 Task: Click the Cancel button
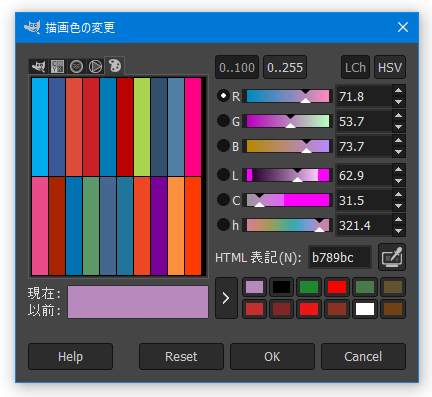point(363,356)
